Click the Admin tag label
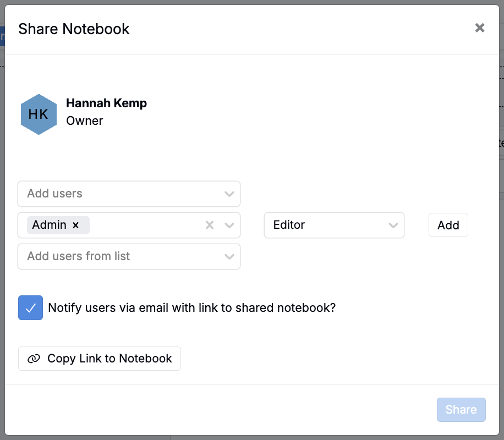 click(49, 225)
